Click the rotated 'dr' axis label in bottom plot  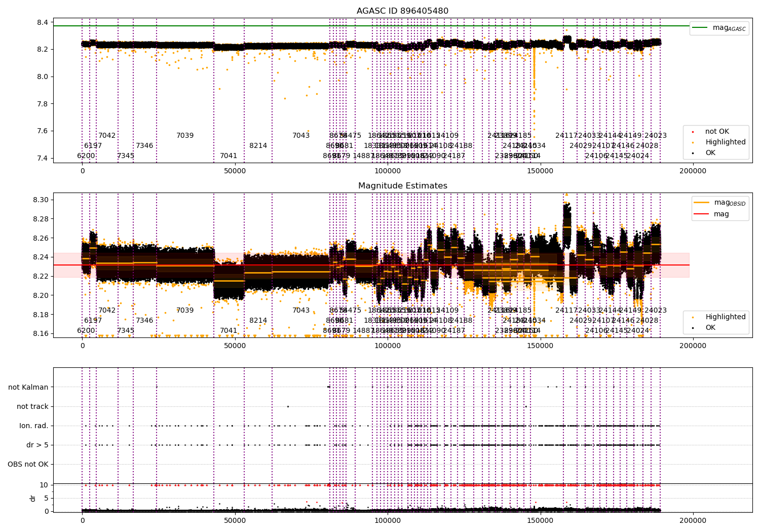coord(33,498)
